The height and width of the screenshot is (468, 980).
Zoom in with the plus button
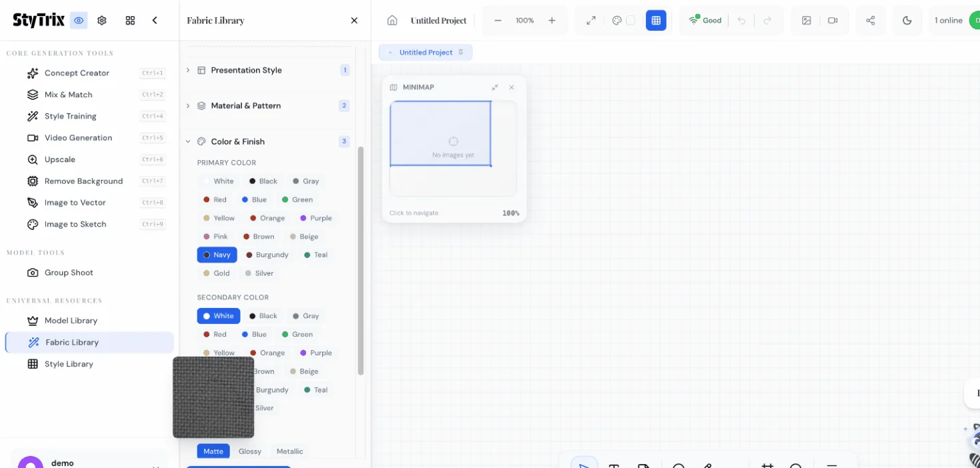pyautogui.click(x=552, y=21)
